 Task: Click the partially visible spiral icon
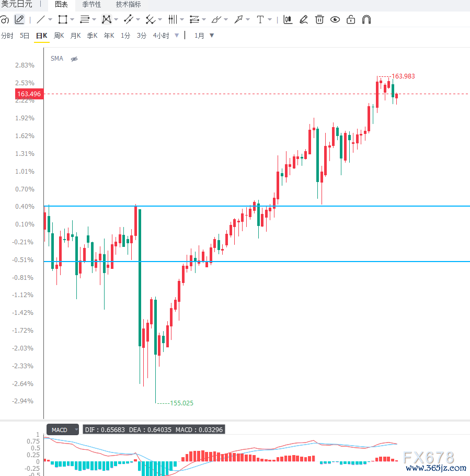(5, 20)
